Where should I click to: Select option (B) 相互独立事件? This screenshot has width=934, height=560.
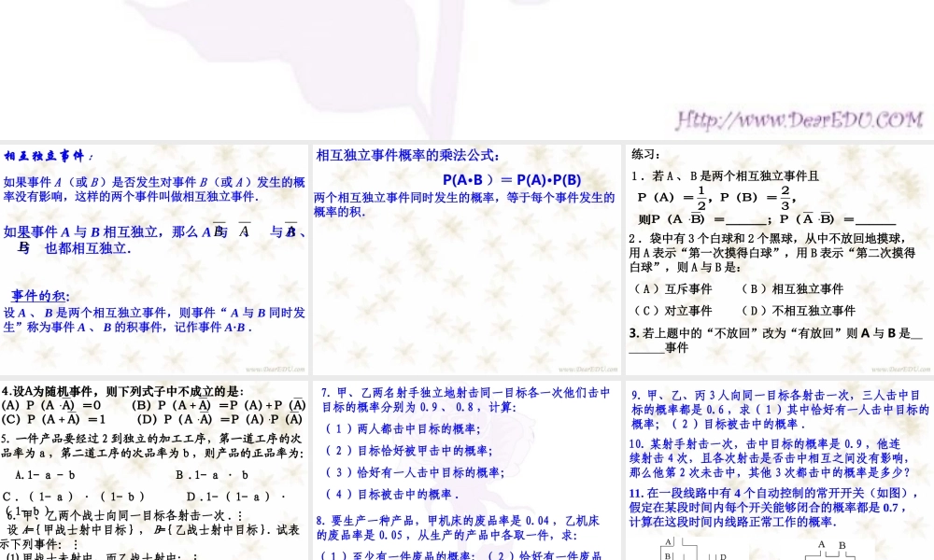[792, 288]
